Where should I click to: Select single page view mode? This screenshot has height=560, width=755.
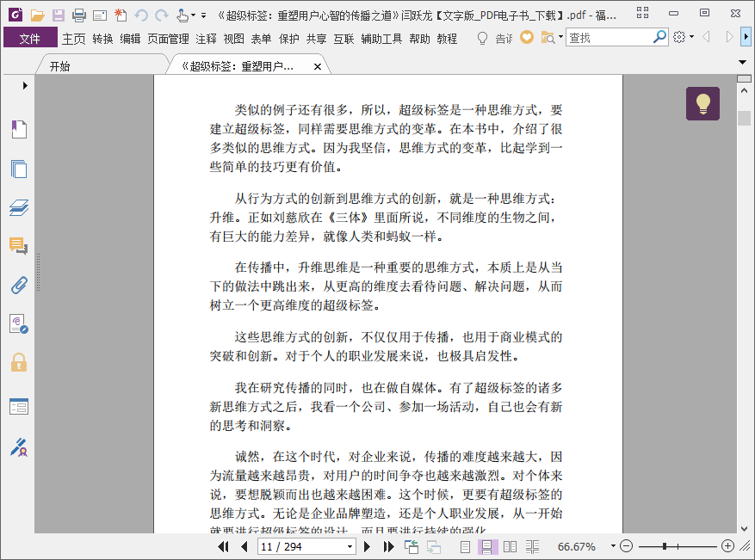coord(465,547)
